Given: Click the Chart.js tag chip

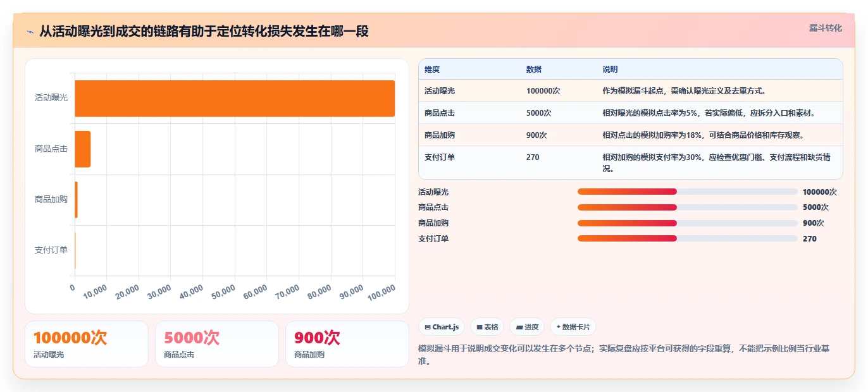Looking at the screenshot, I should (442, 327).
